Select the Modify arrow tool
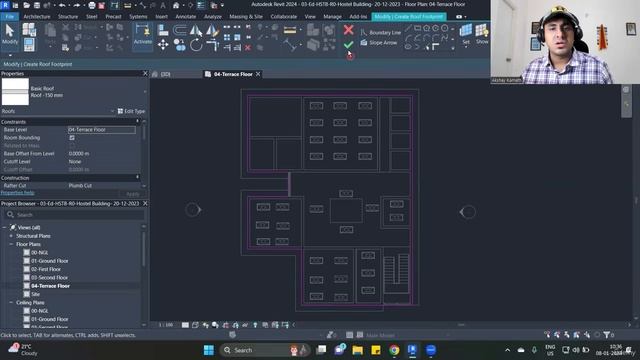This screenshot has height=360, width=640. click(10, 34)
